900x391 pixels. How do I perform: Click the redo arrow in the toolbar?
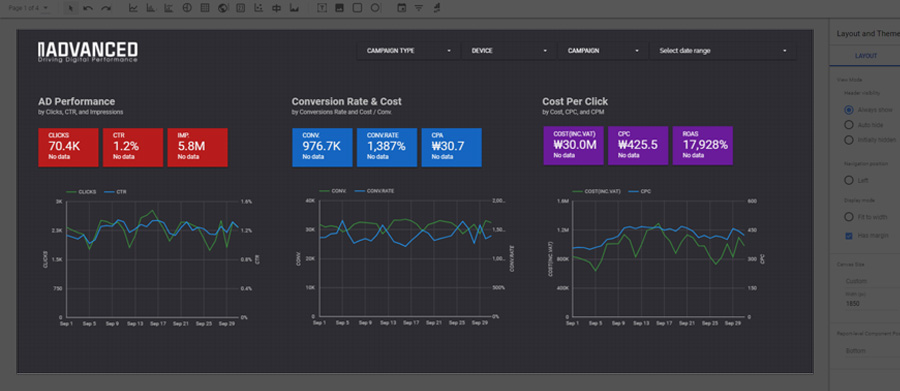point(106,8)
